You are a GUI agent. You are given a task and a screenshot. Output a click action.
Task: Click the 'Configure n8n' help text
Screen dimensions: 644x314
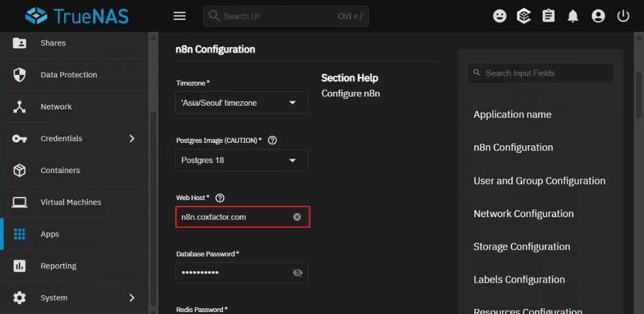pos(351,93)
